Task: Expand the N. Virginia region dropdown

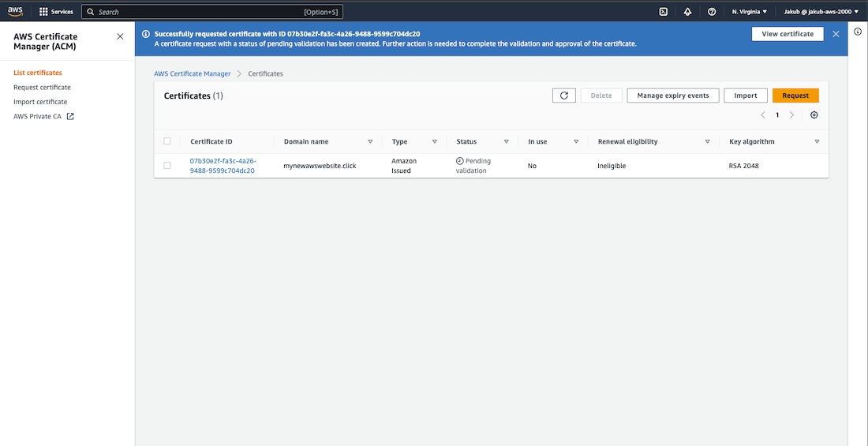Action: pos(749,12)
